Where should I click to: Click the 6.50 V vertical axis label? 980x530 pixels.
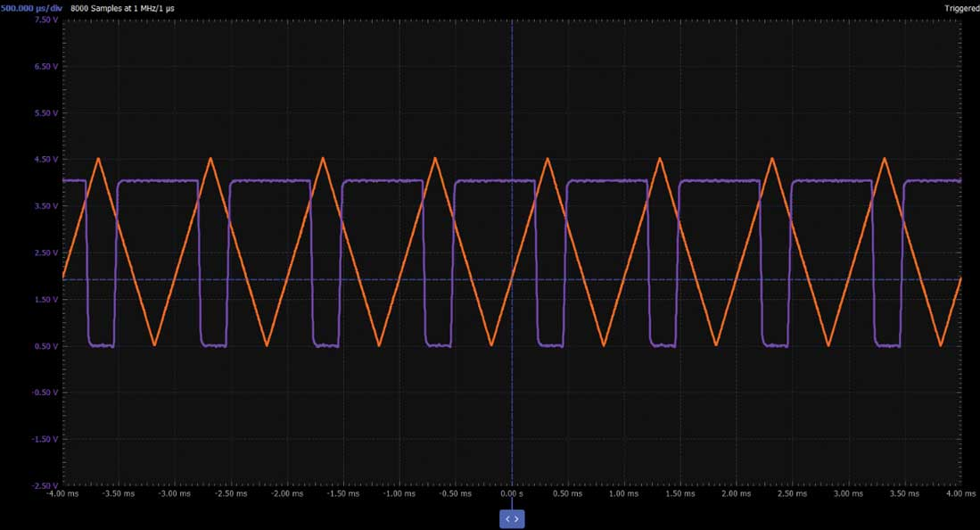[46, 66]
